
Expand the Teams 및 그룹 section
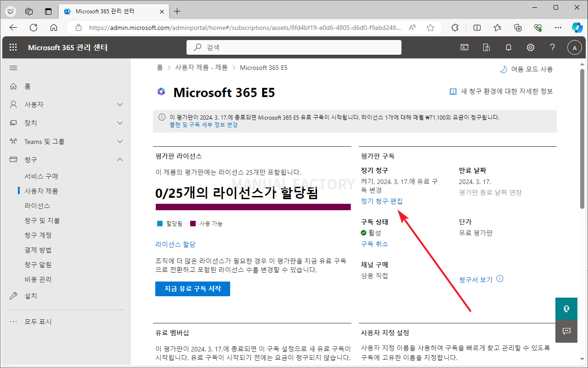[x=120, y=142]
